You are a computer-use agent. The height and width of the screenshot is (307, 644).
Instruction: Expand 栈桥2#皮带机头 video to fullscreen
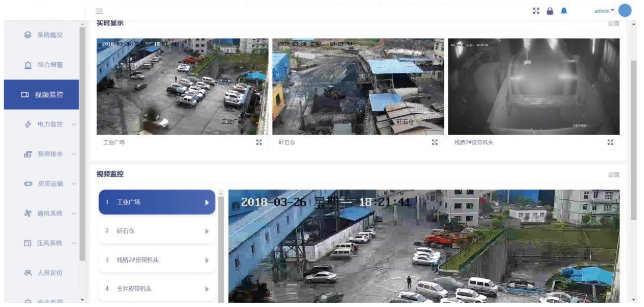[x=610, y=142]
